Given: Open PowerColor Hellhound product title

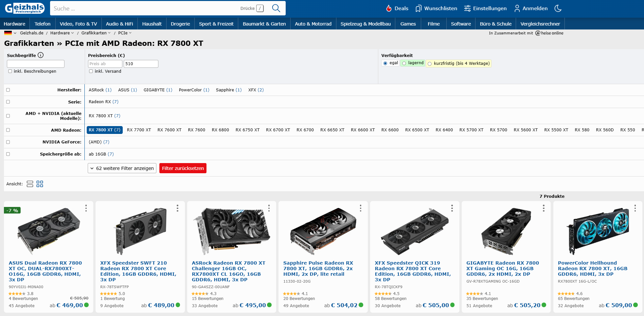Looking at the screenshot, I should pyautogui.click(x=592, y=269).
